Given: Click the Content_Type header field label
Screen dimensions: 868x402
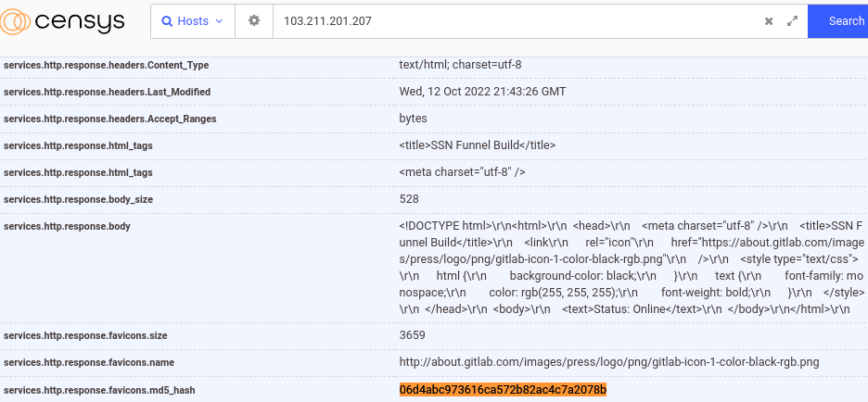Looking at the screenshot, I should 106,65.
